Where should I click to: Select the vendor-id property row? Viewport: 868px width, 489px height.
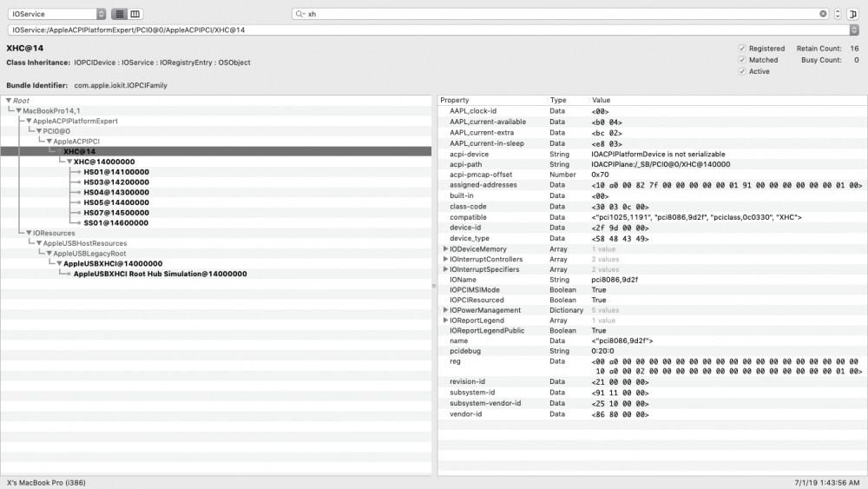pyautogui.click(x=652, y=414)
